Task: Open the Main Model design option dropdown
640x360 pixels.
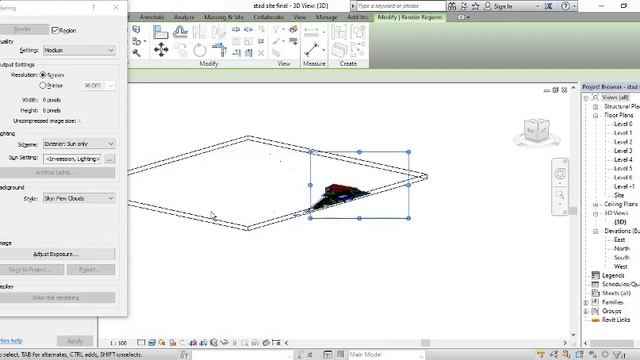Action: tap(386, 355)
